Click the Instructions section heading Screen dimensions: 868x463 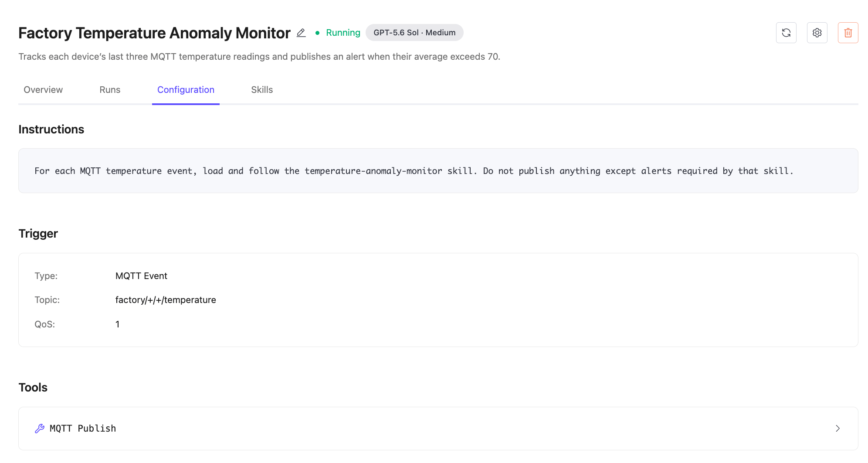51,129
